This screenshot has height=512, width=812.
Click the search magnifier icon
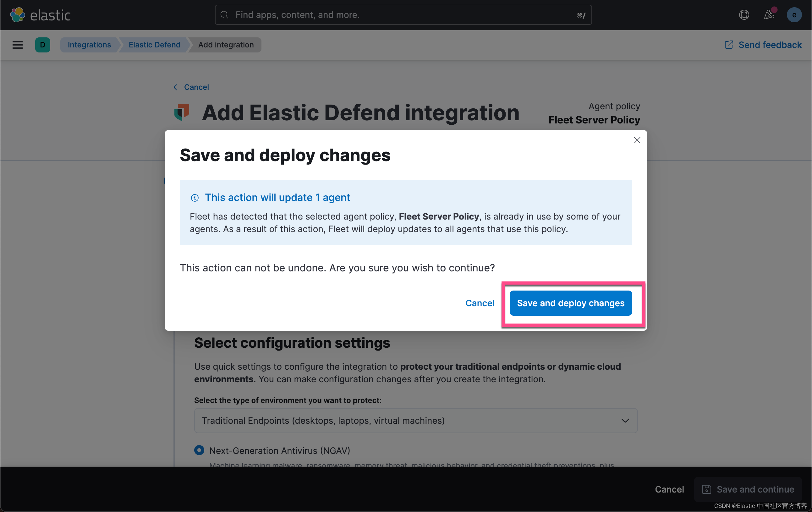(224, 15)
